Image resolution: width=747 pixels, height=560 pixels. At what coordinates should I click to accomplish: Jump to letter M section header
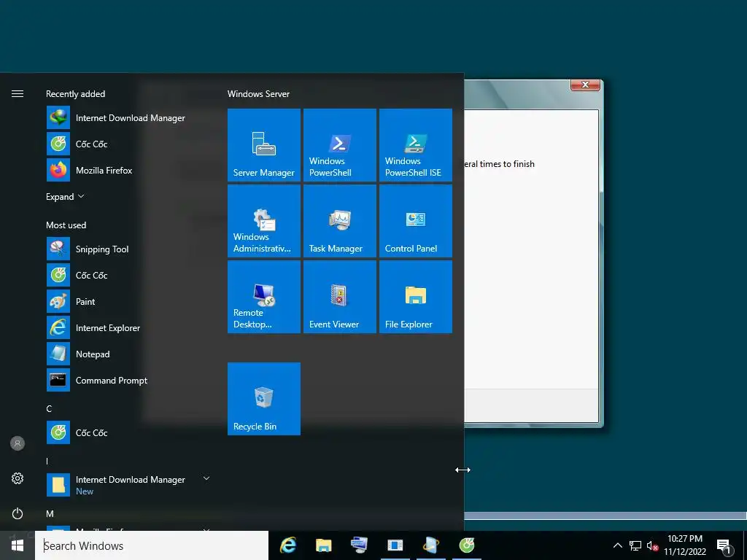tap(50, 514)
